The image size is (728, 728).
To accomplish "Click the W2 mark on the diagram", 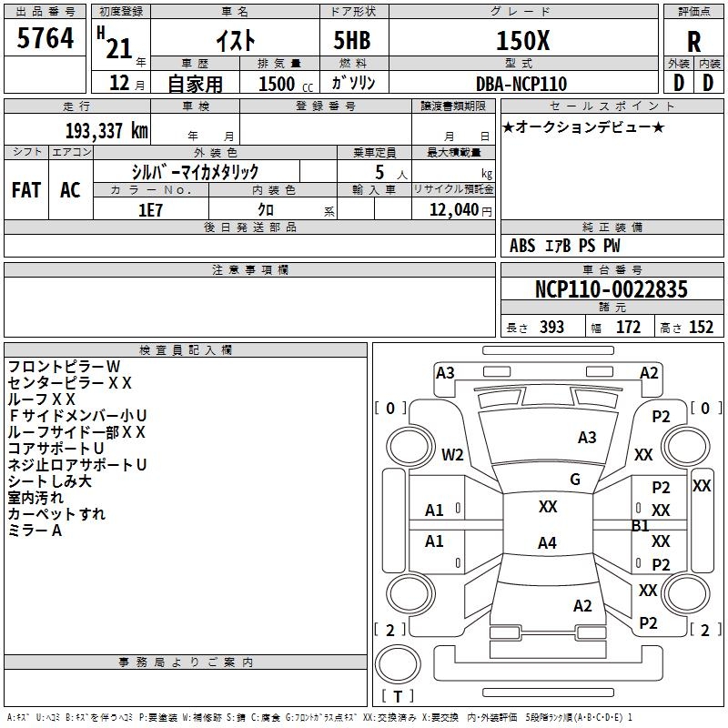I will click(452, 454).
